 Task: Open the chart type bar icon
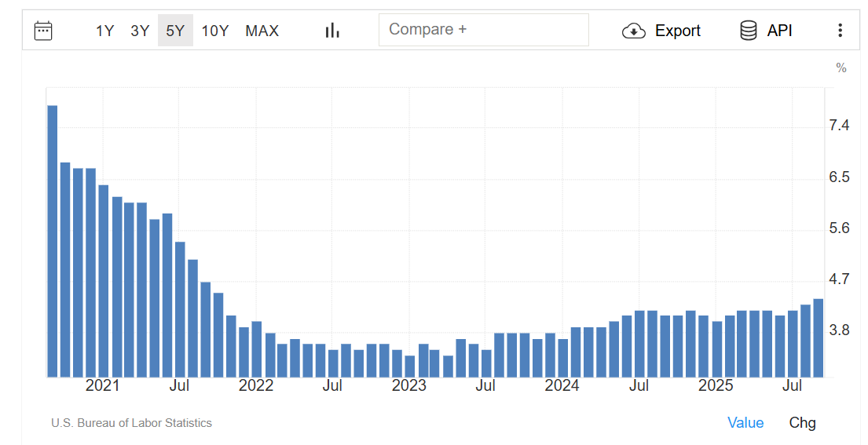(x=332, y=31)
